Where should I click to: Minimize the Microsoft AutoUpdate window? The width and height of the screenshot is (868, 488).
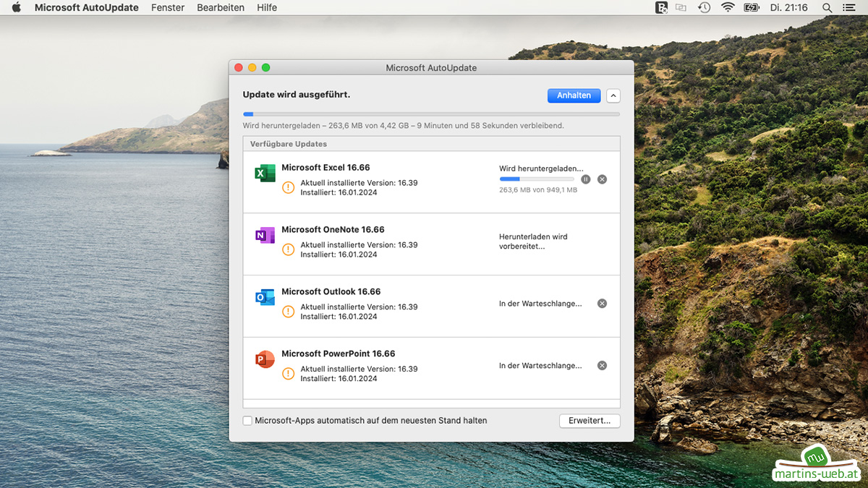[x=252, y=67]
